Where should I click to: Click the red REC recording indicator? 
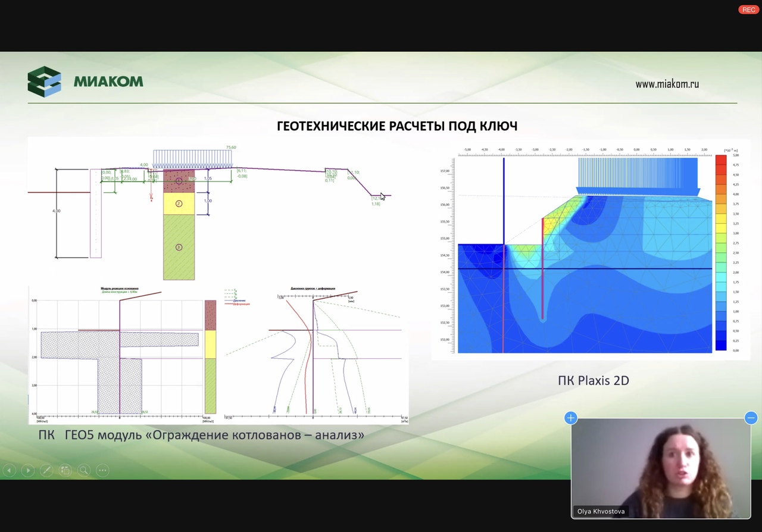pyautogui.click(x=748, y=10)
